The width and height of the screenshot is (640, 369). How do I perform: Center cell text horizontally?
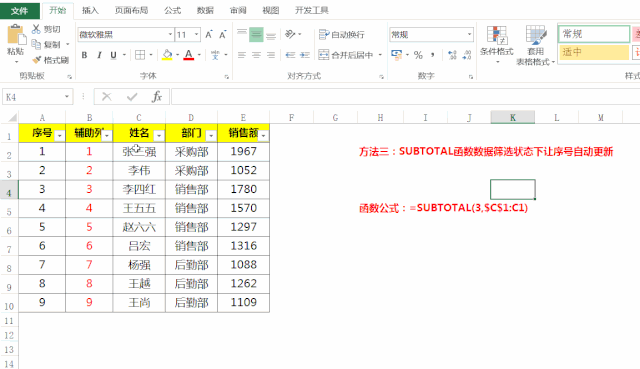[256, 55]
